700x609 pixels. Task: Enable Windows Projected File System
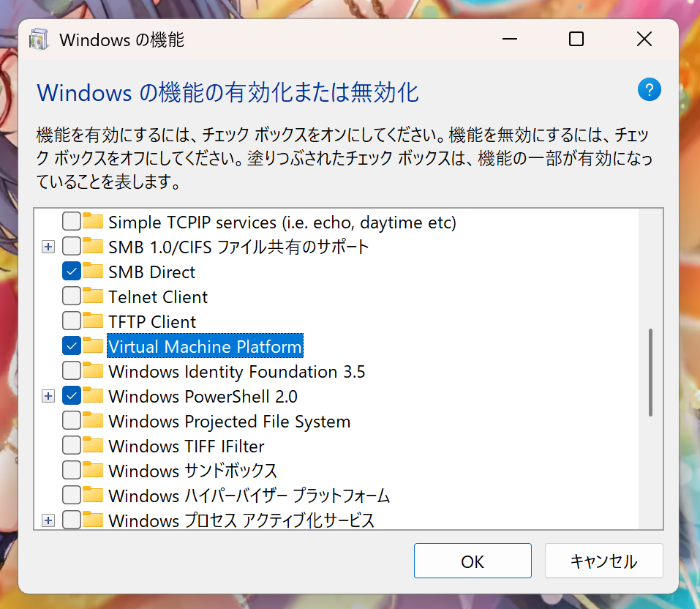coord(72,421)
